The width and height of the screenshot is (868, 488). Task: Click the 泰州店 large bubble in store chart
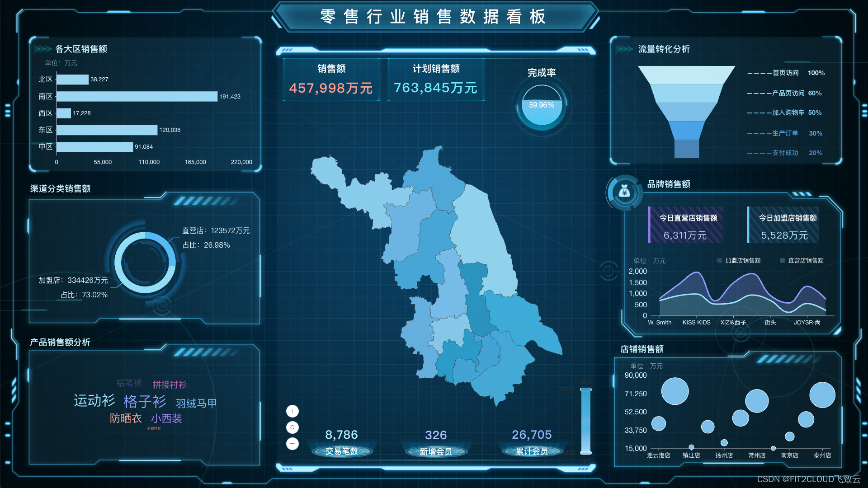tap(822, 395)
